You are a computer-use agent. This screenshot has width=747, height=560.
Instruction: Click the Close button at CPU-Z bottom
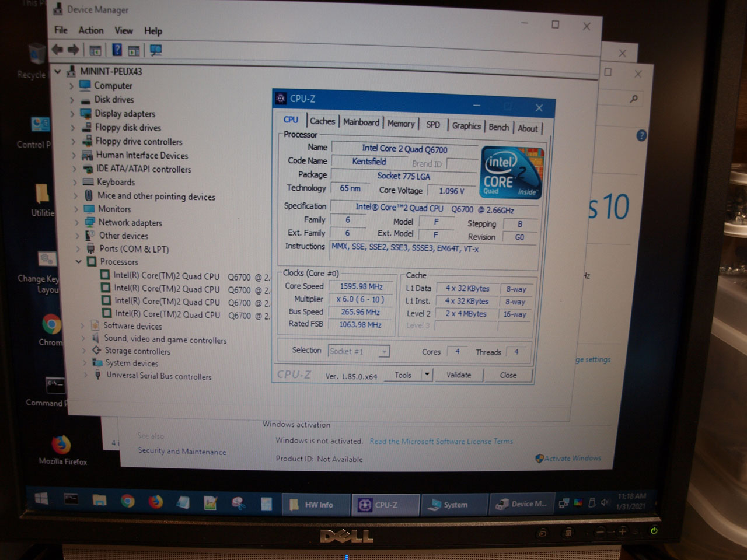click(508, 376)
